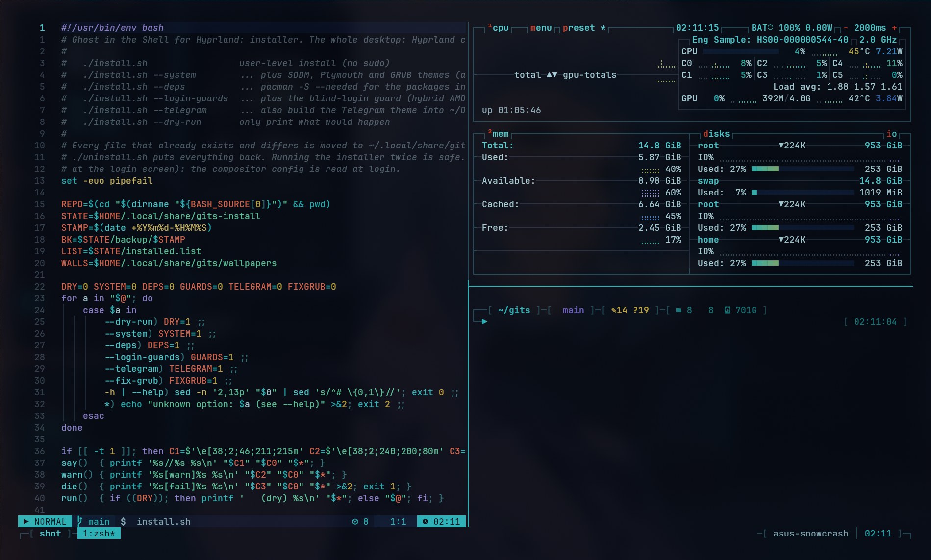Cycle the total / gpu-totals graph selector arrows
The image size is (931, 560).
552,75
